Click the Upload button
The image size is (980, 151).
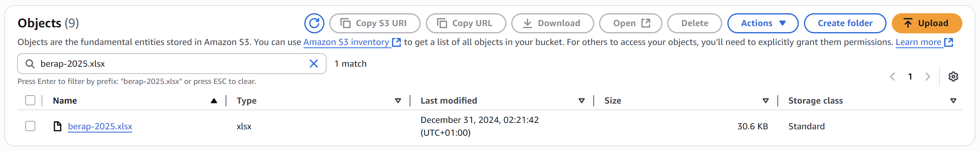pyautogui.click(x=927, y=23)
